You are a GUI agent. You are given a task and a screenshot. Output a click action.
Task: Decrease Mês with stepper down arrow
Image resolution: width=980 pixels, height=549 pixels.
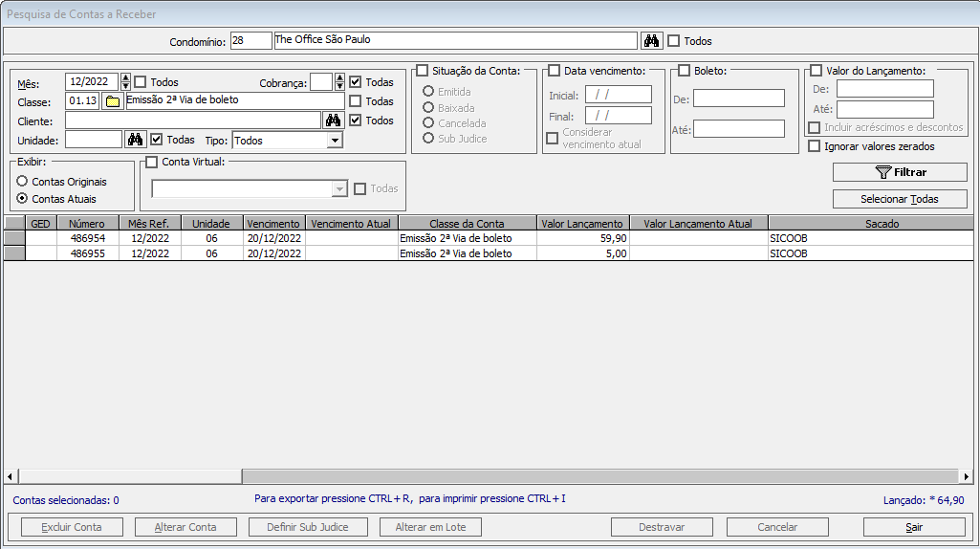pos(125,86)
